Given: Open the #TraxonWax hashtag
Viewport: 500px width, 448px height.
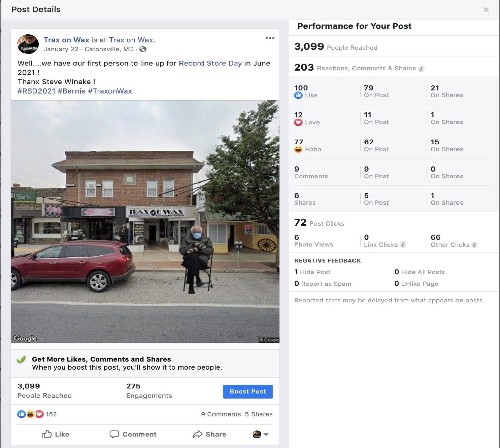Looking at the screenshot, I should [x=110, y=91].
